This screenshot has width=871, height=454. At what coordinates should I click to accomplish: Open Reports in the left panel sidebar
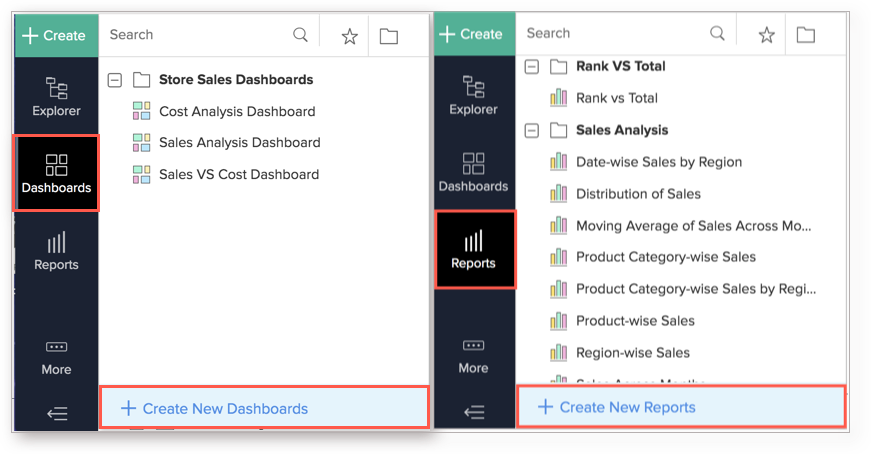56,251
